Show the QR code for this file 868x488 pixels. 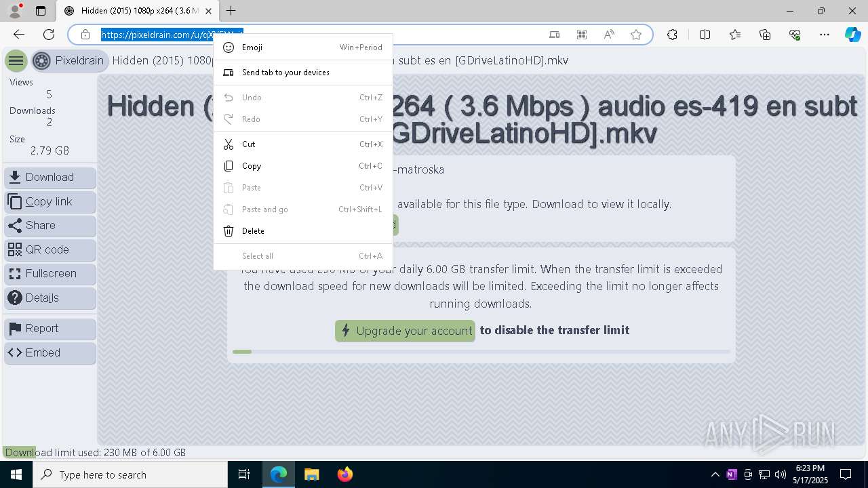coord(50,250)
